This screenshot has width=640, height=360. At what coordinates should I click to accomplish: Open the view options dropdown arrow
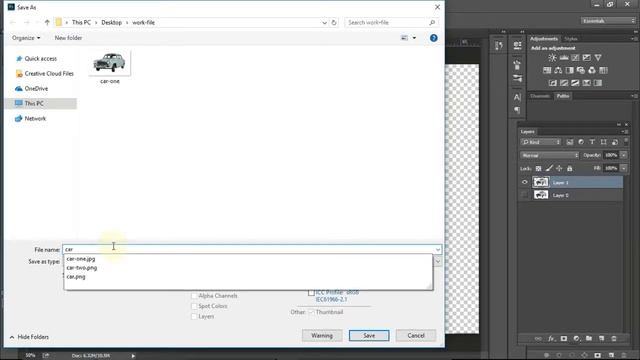click(414, 38)
